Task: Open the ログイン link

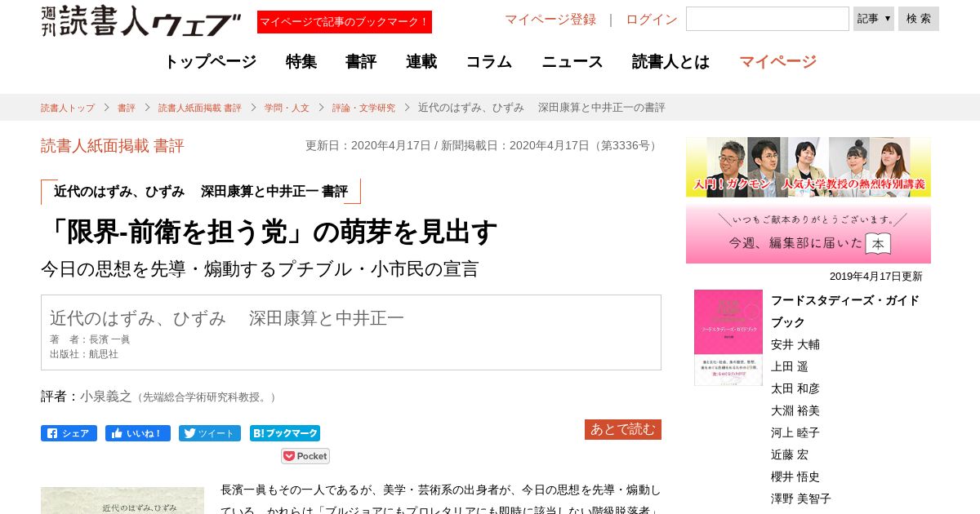Action: coord(652,20)
